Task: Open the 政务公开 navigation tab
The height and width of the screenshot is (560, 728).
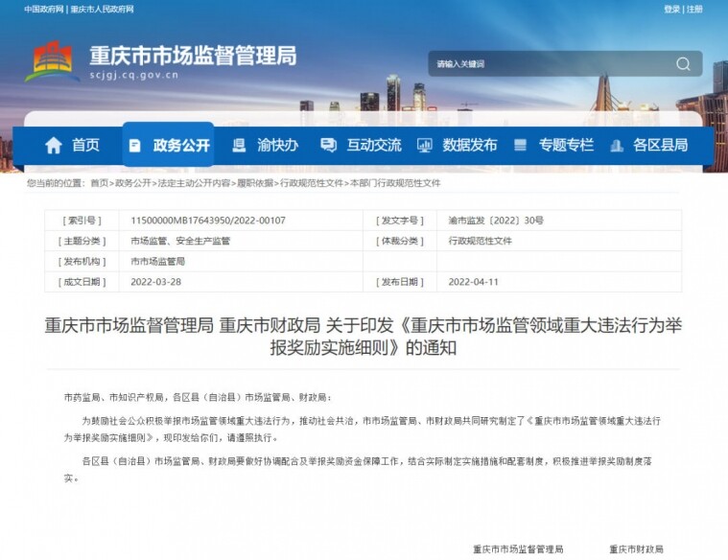Action: point(169,146)
